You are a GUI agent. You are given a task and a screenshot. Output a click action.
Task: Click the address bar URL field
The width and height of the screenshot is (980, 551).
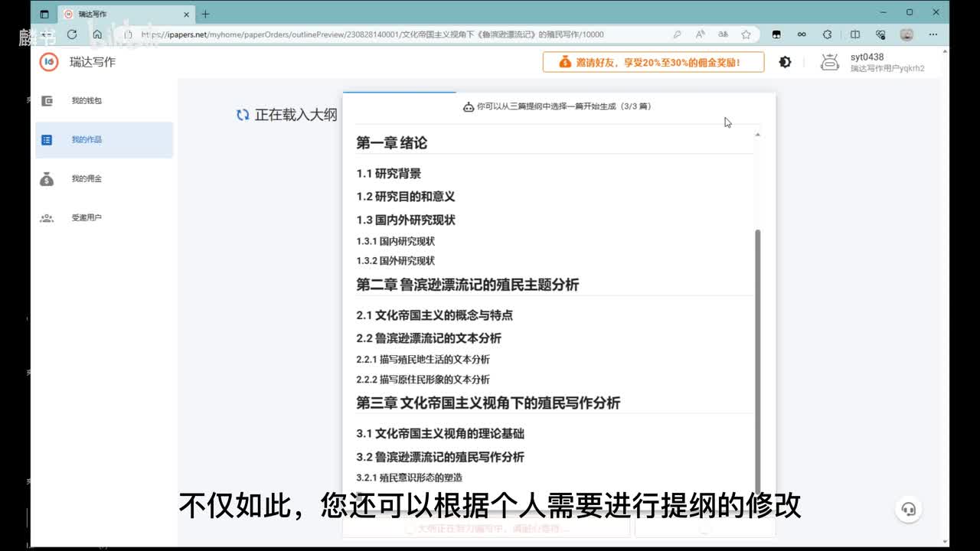click(383, 34)
